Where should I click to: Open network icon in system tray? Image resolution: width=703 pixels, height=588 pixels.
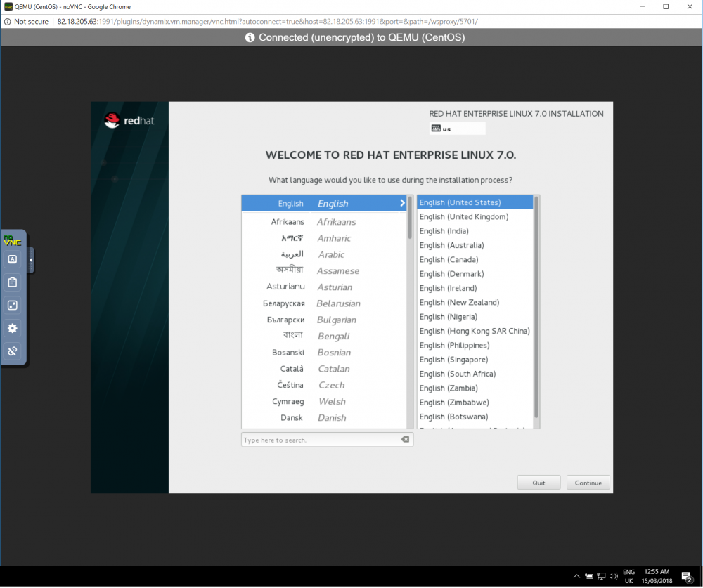pyautogui.click(x=601, y=576)
